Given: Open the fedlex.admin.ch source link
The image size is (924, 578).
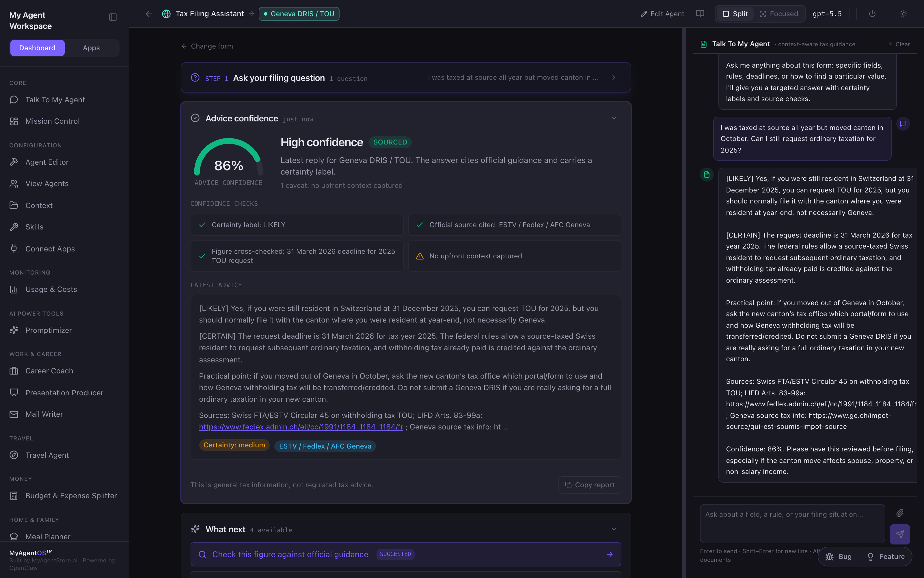Looking at the screenshot, I should (x=301, y=427).
